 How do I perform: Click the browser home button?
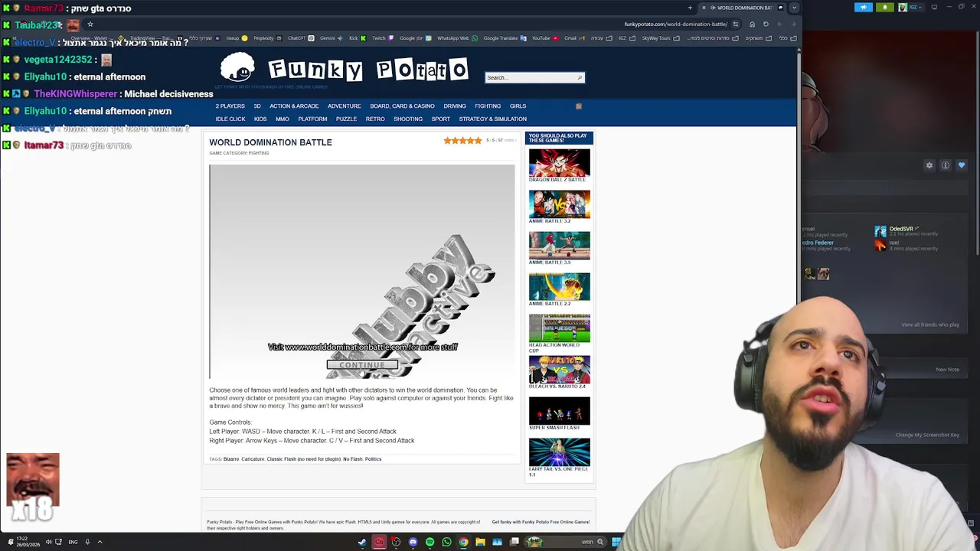[752, 24]
